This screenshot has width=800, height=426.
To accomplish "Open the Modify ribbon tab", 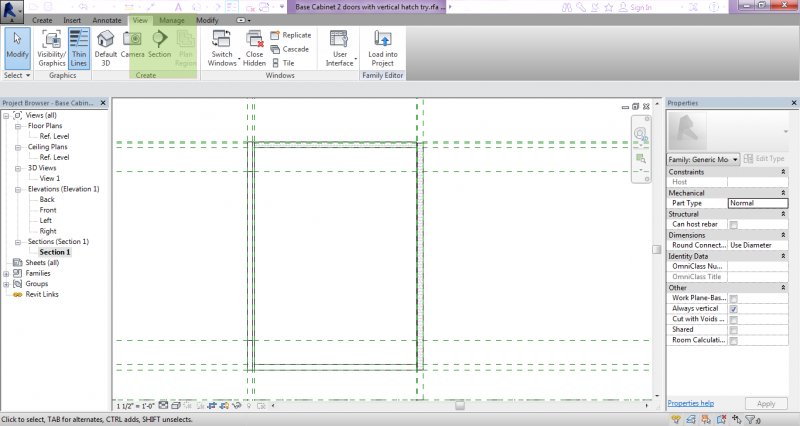I will point(207,20).
